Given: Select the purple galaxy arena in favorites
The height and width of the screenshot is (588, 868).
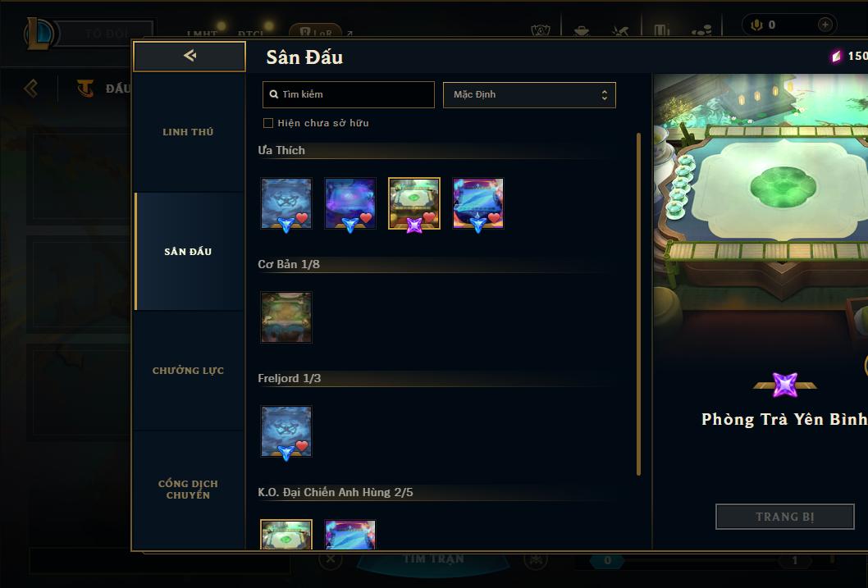Looking at the screenshot, I should click(349, 203).
